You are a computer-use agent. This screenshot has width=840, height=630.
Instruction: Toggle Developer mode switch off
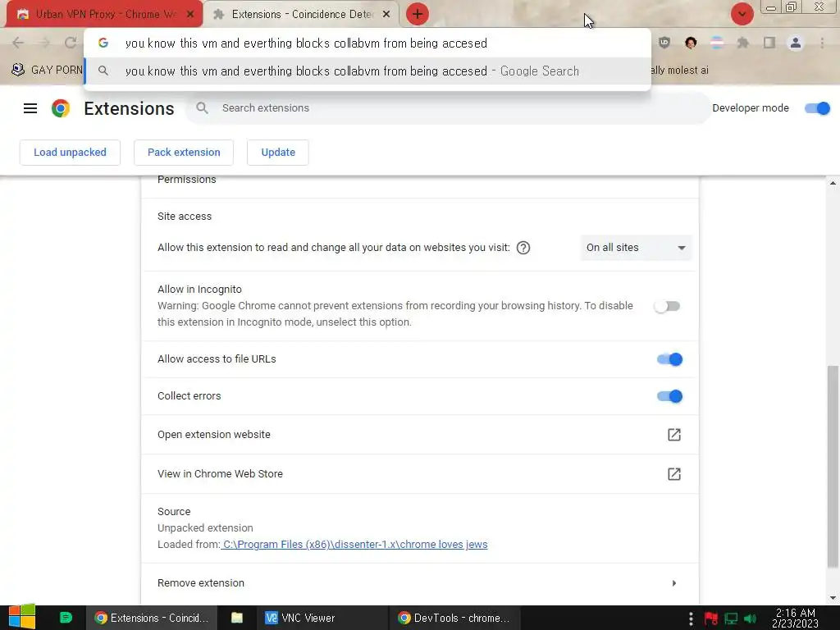[818, 108]
